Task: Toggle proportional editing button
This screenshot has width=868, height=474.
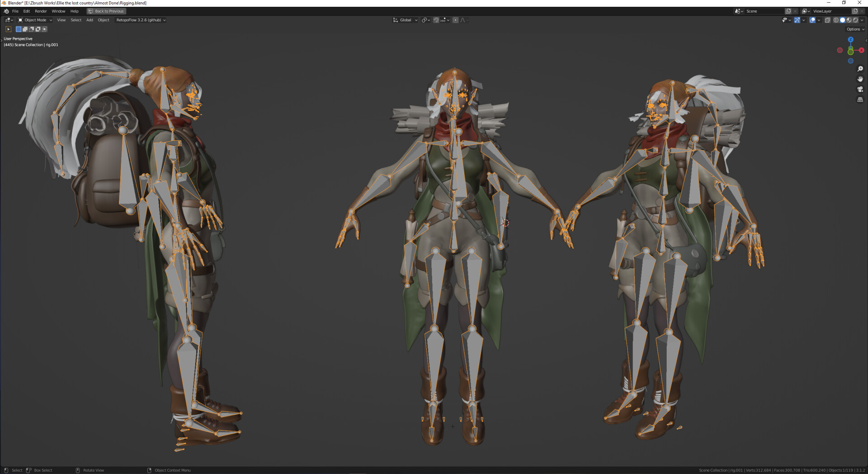Action: (x=455, y=20)
